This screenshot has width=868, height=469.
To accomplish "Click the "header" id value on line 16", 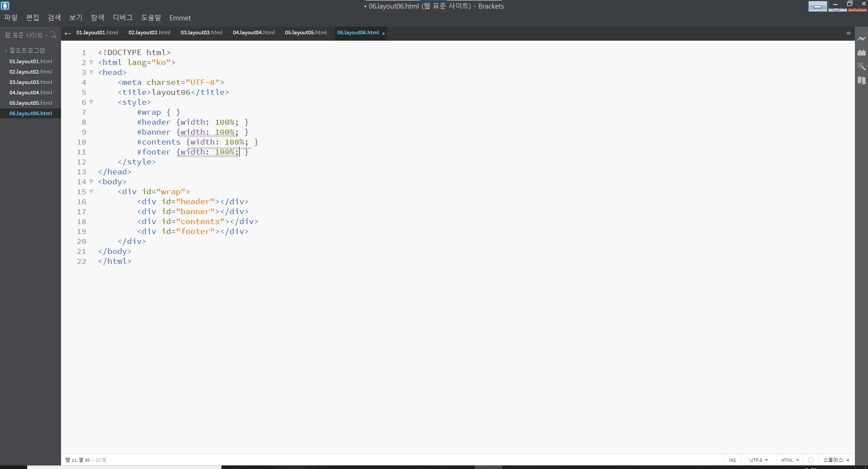I will (x=195, y=202).
